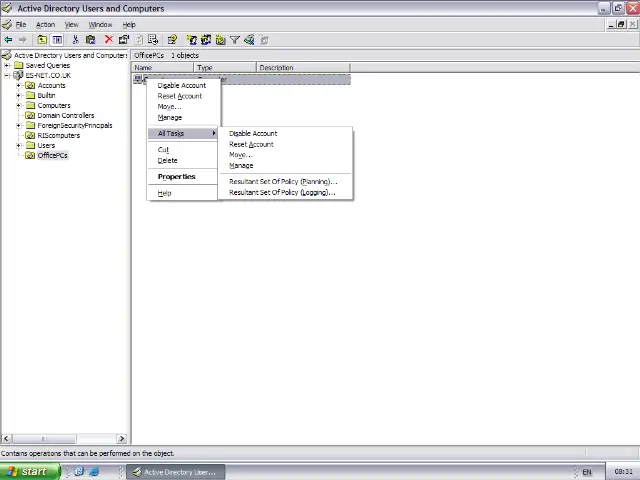
Task: Click the computer object icon in list
Action: click(x=138, y=79)
